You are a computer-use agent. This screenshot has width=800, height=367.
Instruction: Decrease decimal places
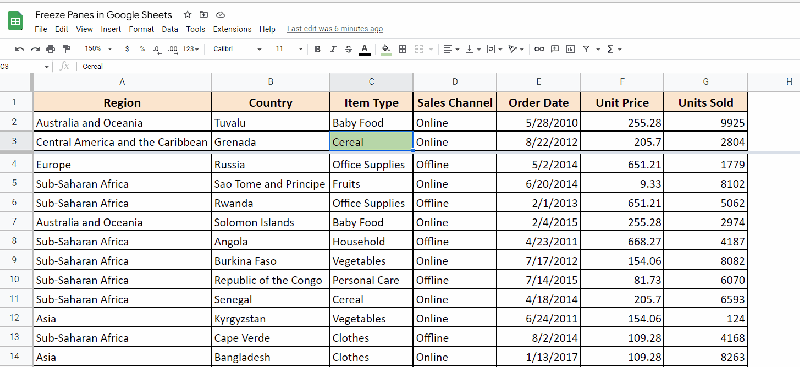(x=157, y=49)
